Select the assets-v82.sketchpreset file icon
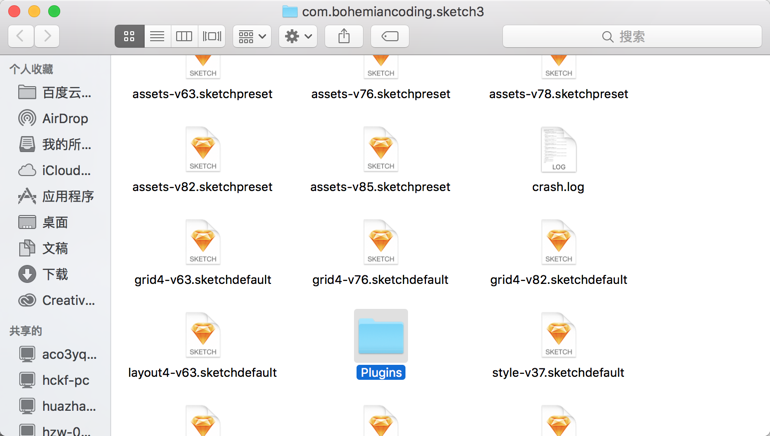 point(203,149)
